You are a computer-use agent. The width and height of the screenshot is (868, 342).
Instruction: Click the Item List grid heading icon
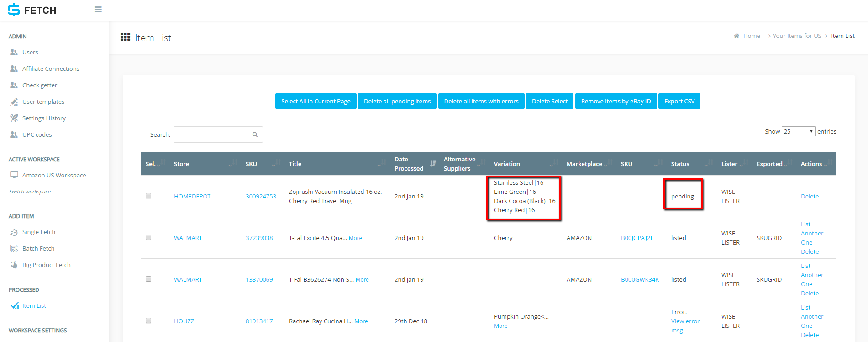click(x=125, y=37)
